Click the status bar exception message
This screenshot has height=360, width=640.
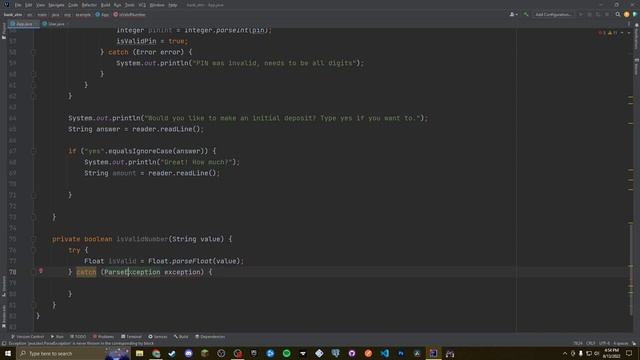coord(82,344)
